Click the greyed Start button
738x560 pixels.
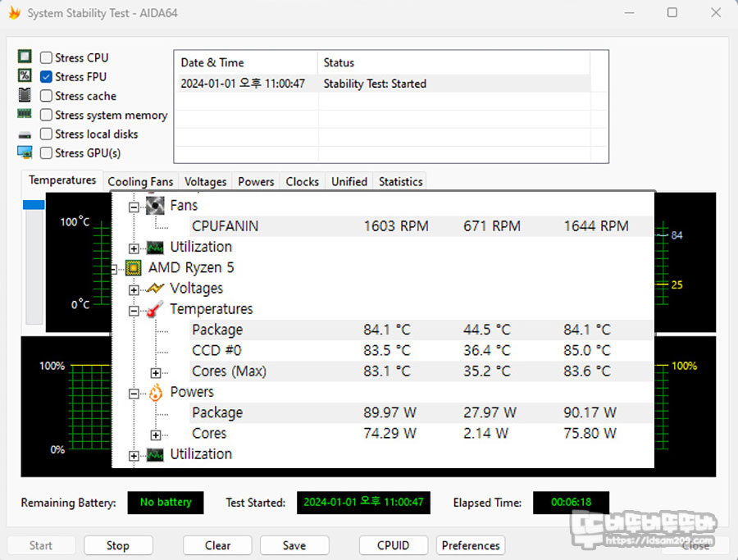tap(41, 545)
